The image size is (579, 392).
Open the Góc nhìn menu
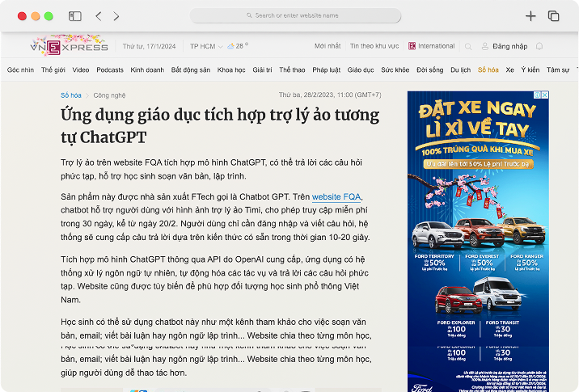[21, 70]
